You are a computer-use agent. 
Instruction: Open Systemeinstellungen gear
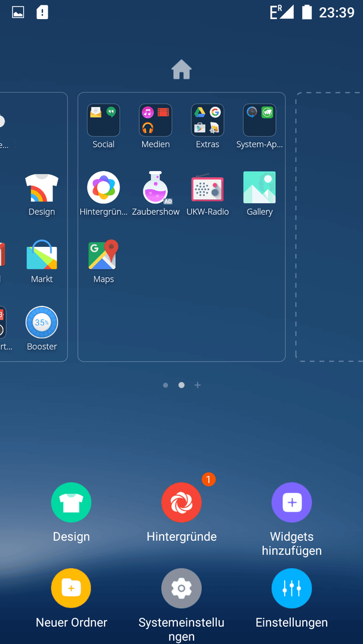point(181,588)
